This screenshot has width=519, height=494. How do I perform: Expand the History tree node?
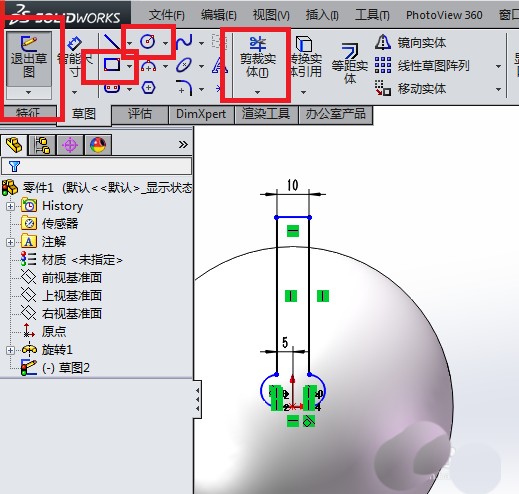tap(10, 206)
